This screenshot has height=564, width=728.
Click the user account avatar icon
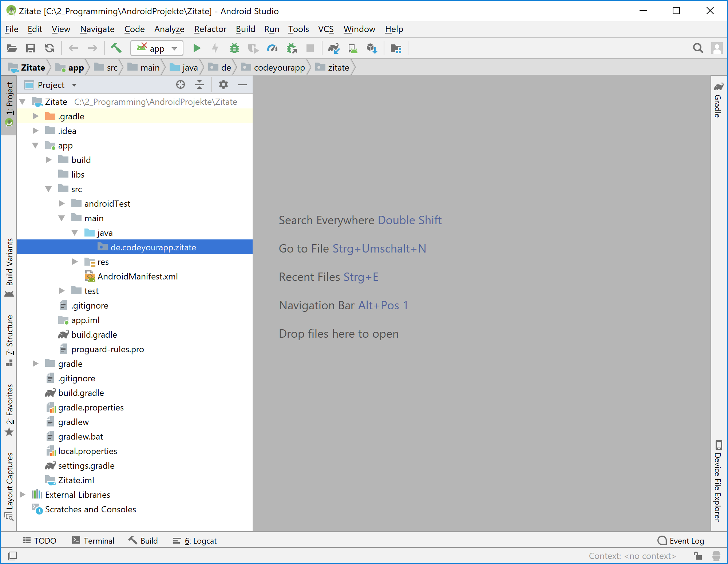pos(717,48)
